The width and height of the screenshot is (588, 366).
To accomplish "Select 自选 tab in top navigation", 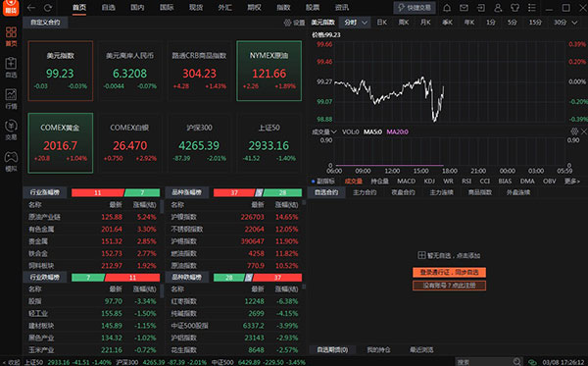I will [x=109, y=8].
